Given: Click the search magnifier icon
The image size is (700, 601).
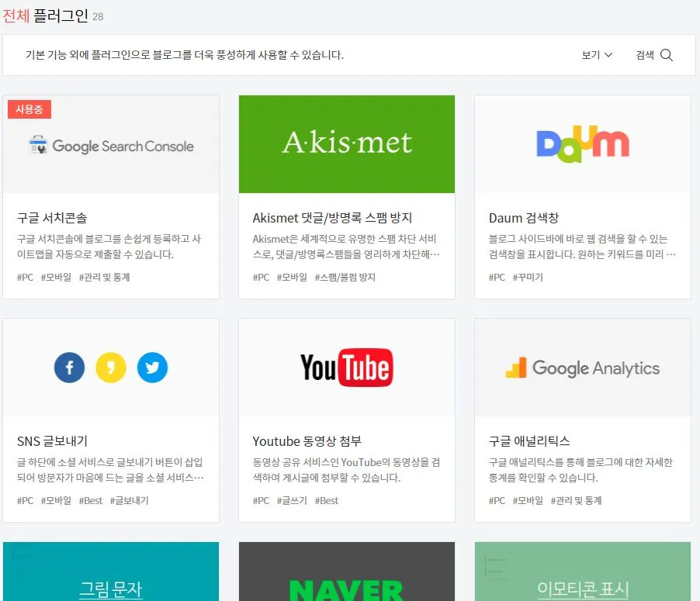Looking at the screenshot, I should (x=666, y=55).
